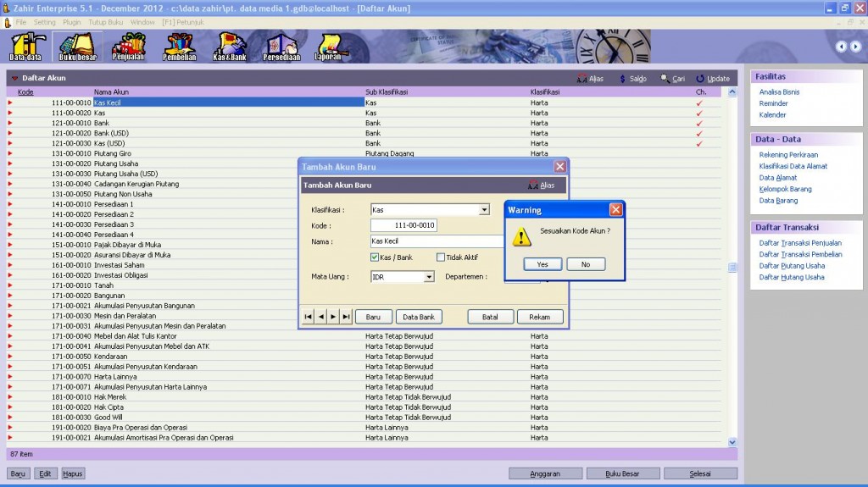Expand the Klasifikasi dropdown

tap(484, 209)
